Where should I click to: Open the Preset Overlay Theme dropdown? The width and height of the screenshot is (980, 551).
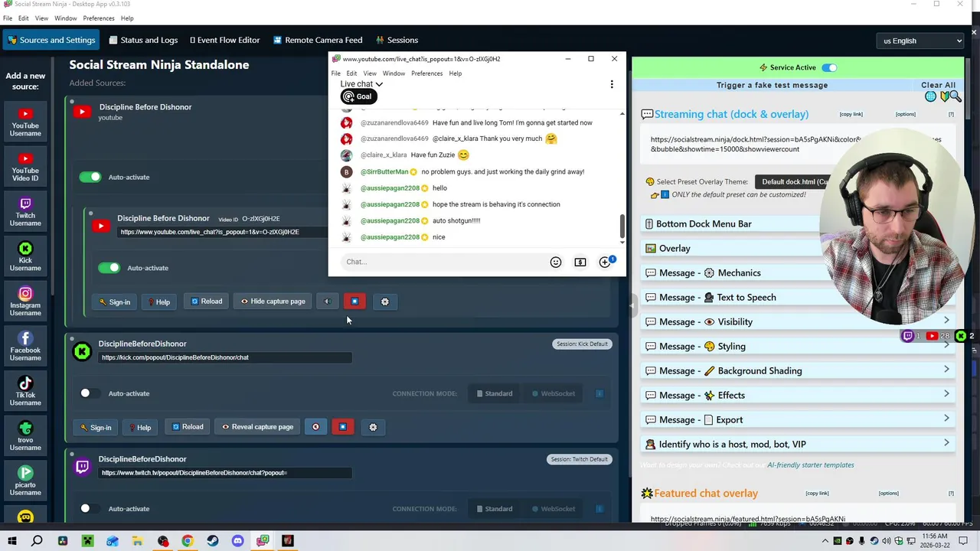pyautogui.click(x=793, y=181)
